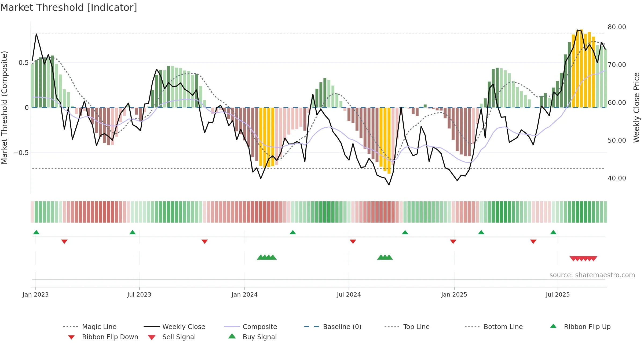Click the Sell Signal legend red triangle
644x362 pixels.
pos(152,337)
